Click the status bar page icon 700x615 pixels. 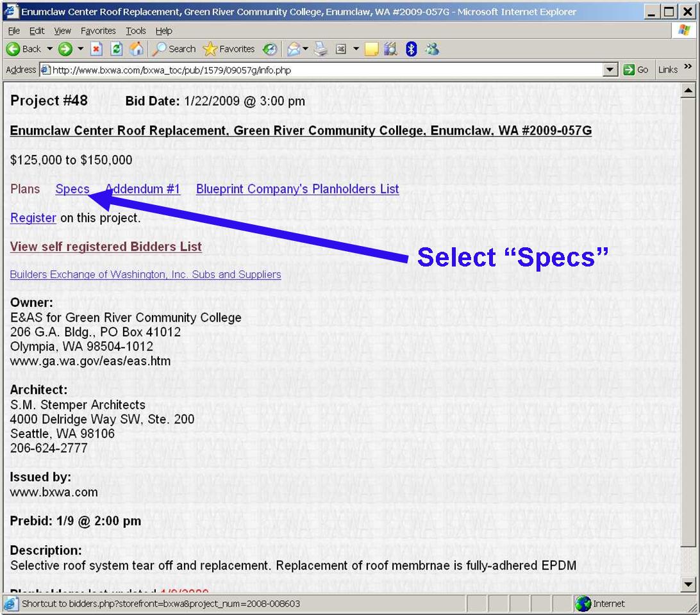pyautogui.click(x=10, y=604)
